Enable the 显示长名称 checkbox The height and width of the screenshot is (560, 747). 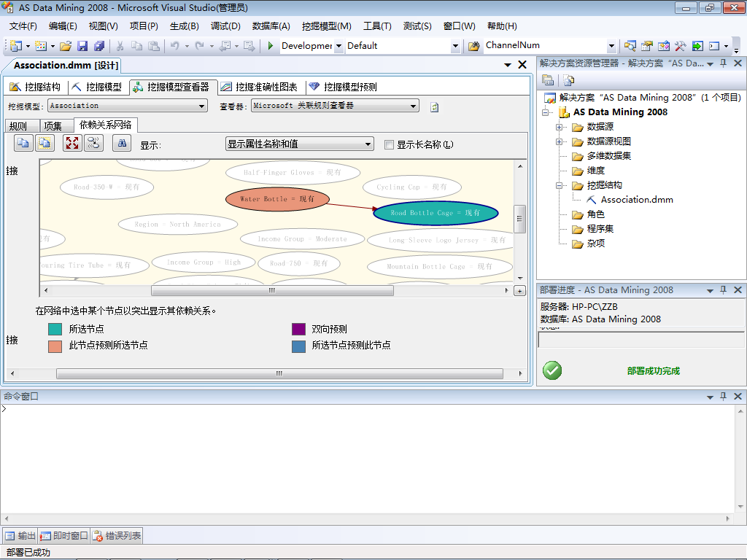click(390, 145)
